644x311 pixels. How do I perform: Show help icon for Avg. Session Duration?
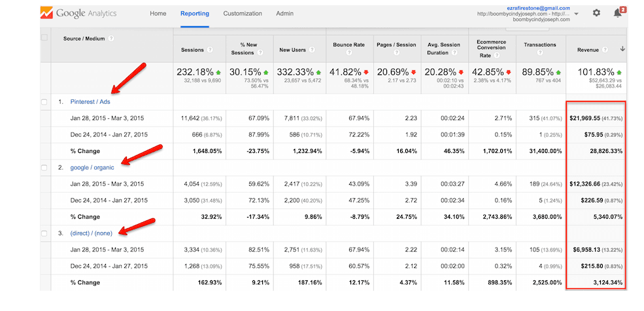click(x=454, y=53)
